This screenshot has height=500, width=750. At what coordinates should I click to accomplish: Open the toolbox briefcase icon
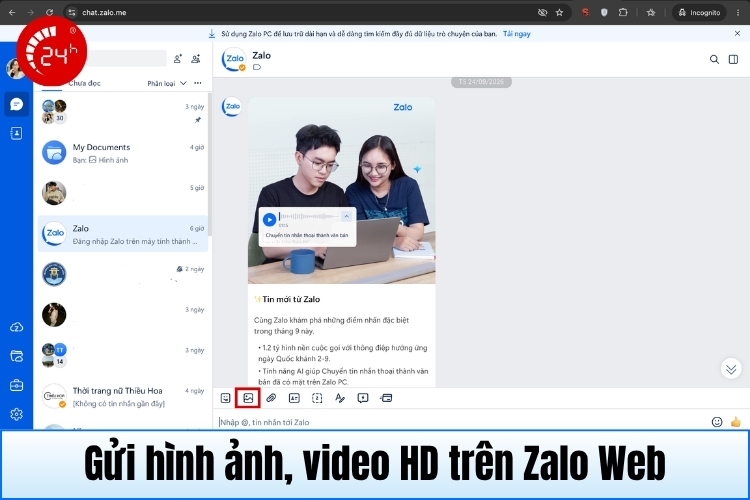point(16,385)
